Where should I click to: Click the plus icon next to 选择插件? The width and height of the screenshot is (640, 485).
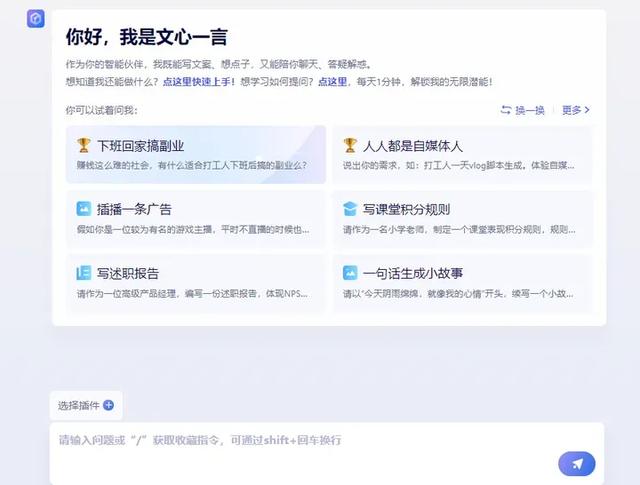[x=109, y=405]
